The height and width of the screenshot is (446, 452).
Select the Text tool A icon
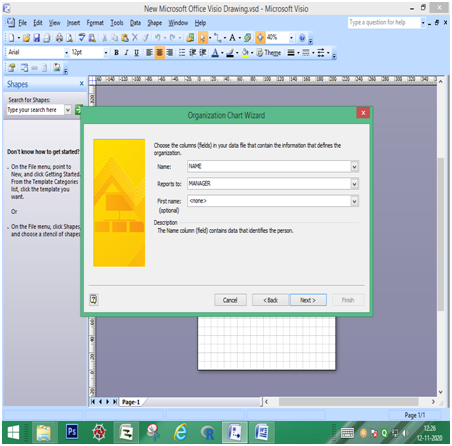[x=232, y=38]
